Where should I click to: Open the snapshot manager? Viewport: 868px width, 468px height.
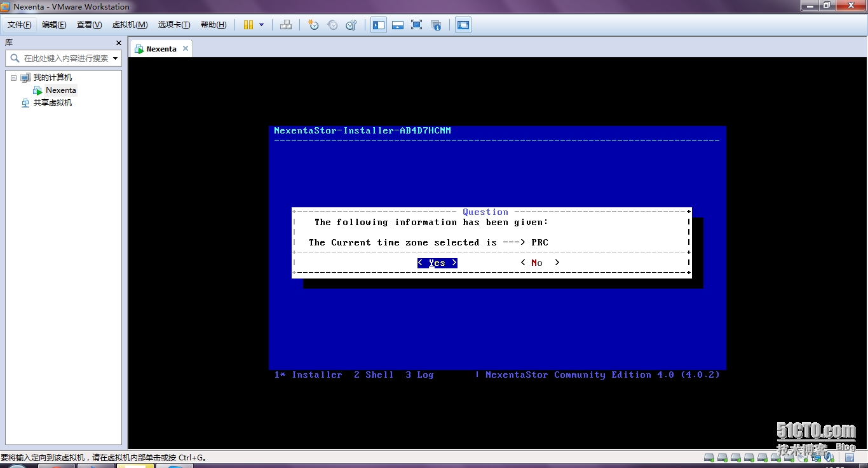[351, 25]
